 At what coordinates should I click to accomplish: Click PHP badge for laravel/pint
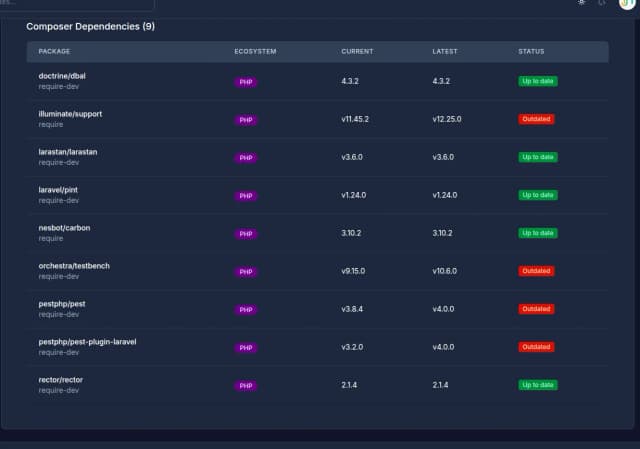(x=246, y=196)
